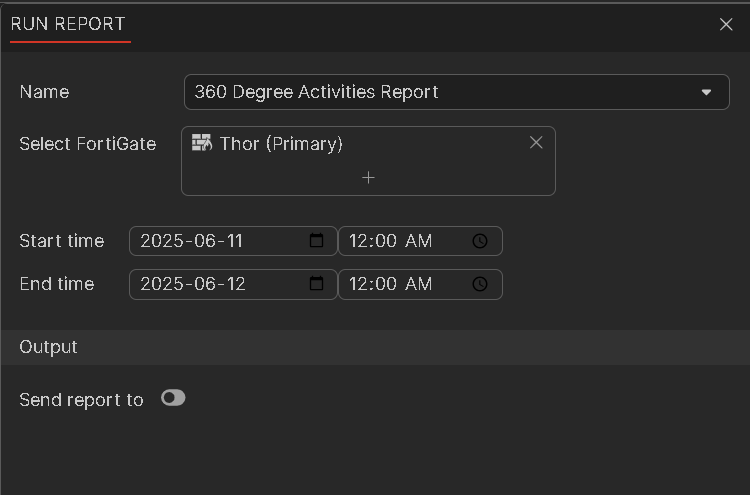
Task: Click the firewall icon beside Thor
Action: point(202,143)
